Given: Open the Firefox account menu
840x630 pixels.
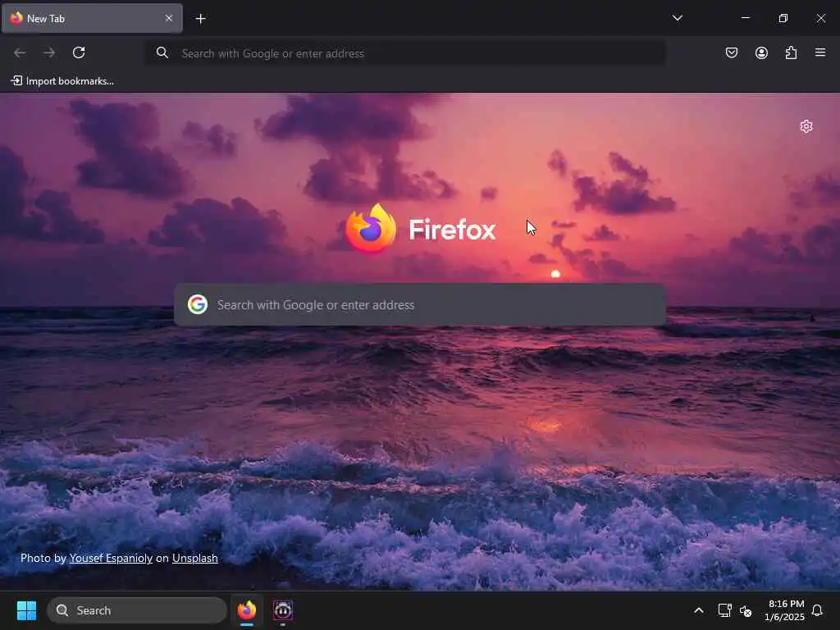Looking at the screenshot, I should point(761,52).
